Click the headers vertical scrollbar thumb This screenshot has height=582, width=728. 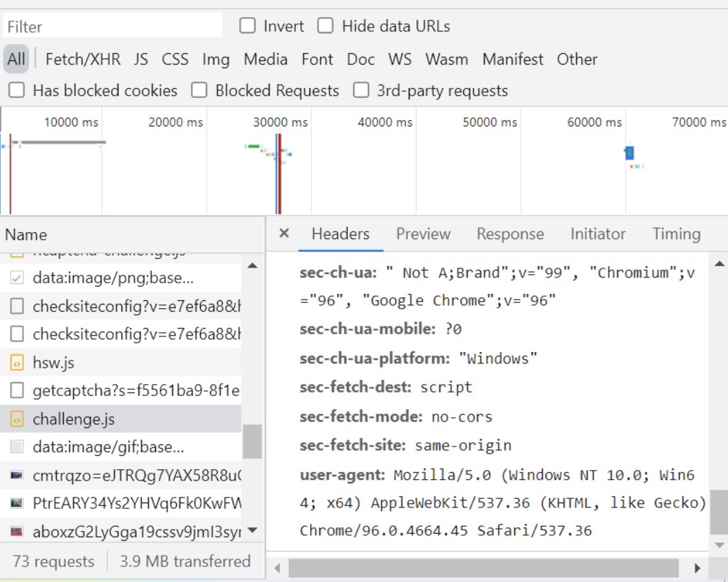pyautogui.click(x=719, y=512)
